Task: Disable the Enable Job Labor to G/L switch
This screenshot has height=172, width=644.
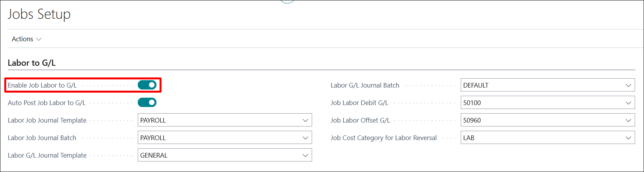Action: click(x=147, y=85)
